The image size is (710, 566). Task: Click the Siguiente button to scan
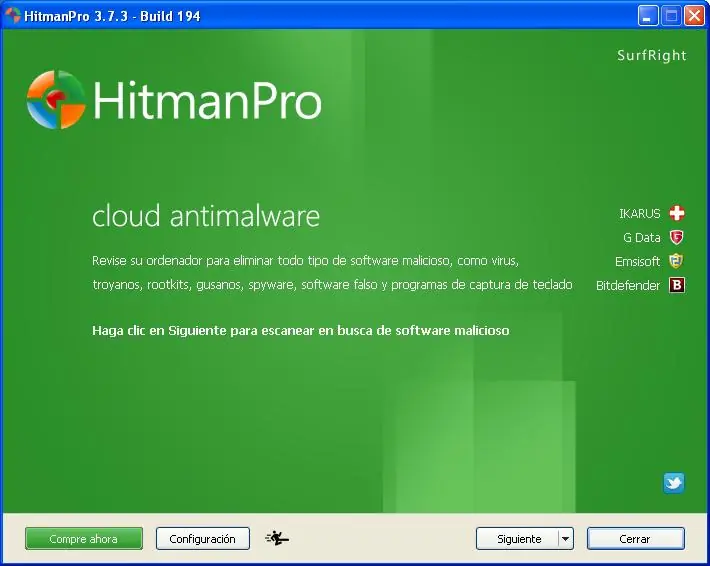point(518,539)
